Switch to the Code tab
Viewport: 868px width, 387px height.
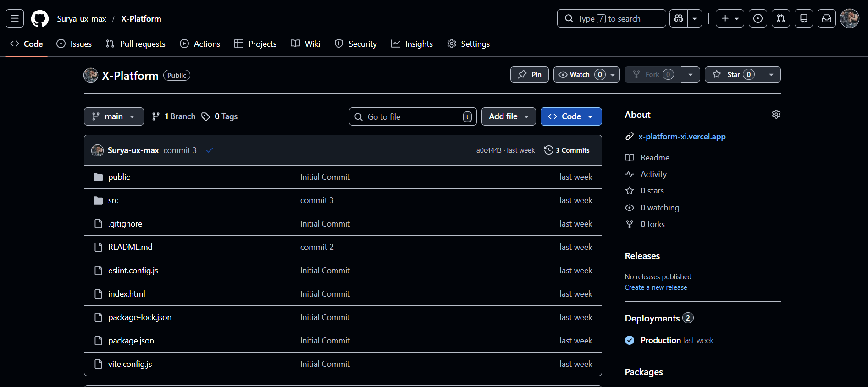click(27, 44)
